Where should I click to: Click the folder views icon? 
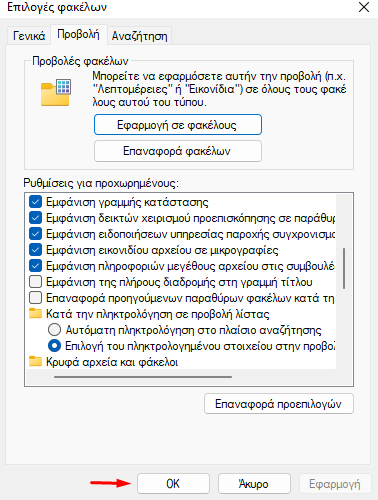click(x=56, y=92)
